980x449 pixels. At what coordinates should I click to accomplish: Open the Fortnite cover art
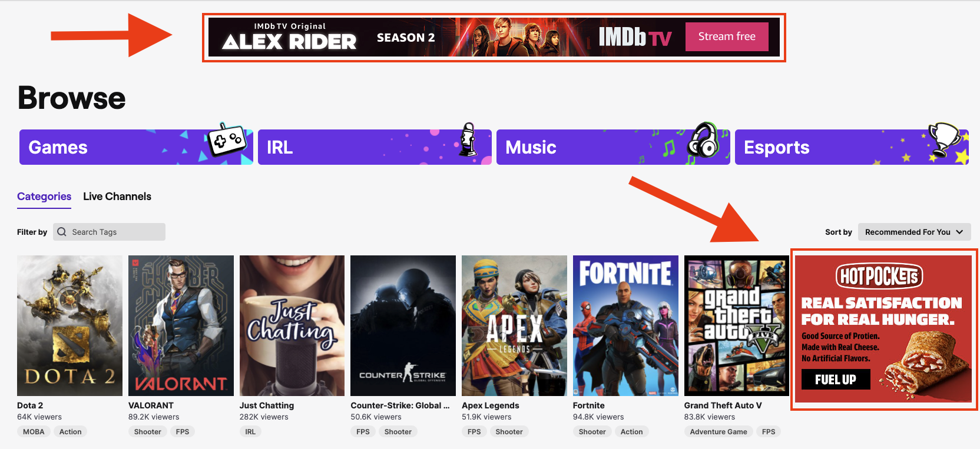(625, 325)
